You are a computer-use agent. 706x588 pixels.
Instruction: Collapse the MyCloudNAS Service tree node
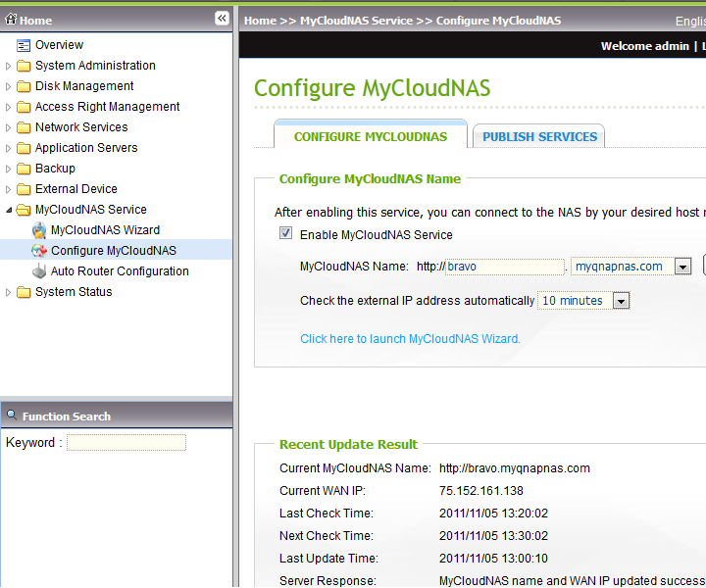[x=9, y=210]
